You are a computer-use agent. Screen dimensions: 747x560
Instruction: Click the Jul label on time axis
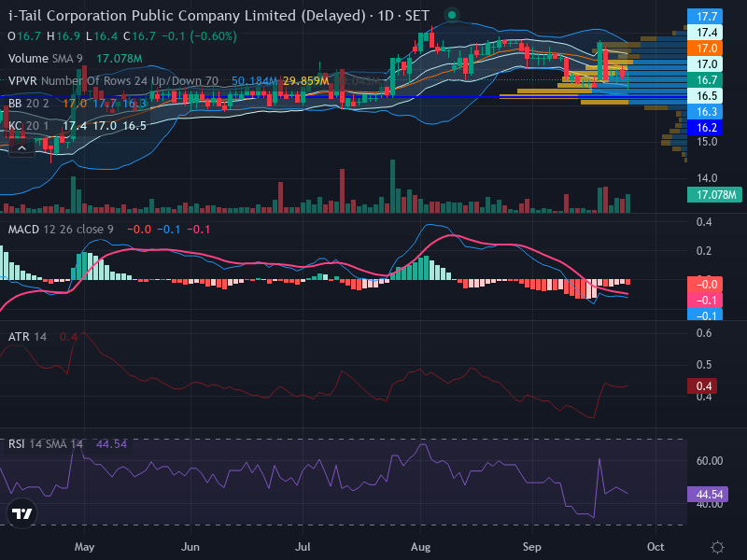303,547
